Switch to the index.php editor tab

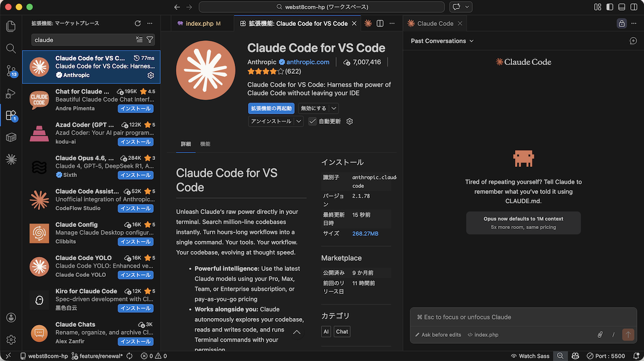pos(200,24)
